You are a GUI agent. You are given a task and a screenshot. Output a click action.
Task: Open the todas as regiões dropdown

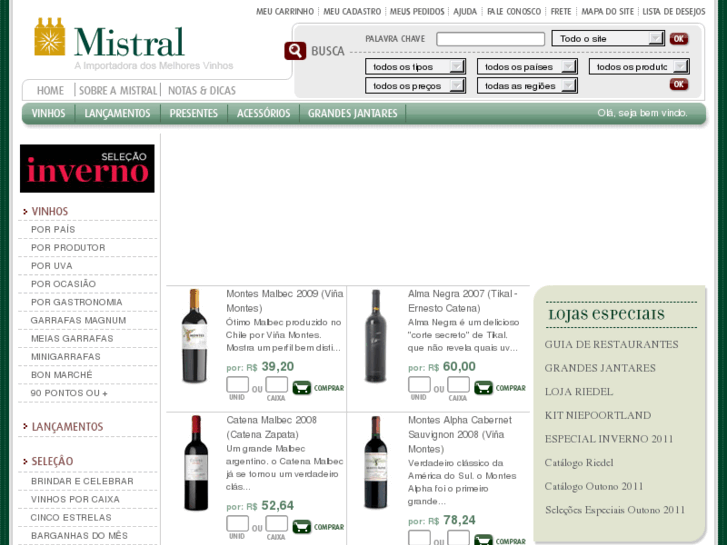pos(527,86)
